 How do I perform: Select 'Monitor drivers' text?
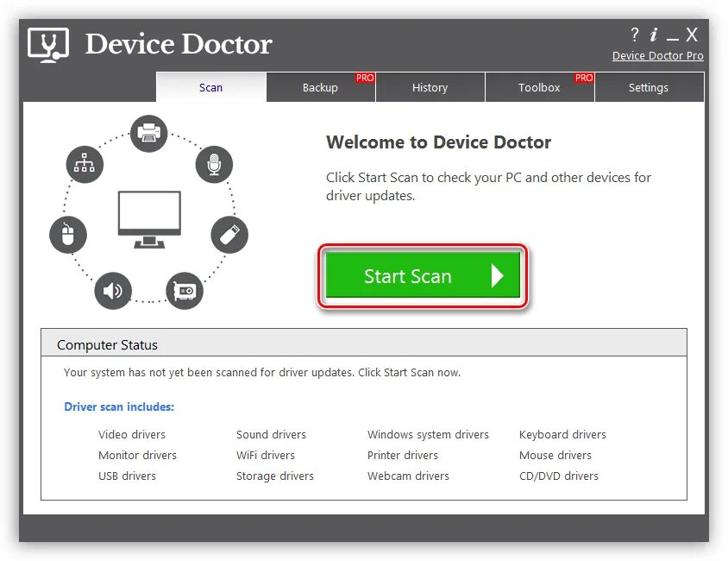coord(137,455)
